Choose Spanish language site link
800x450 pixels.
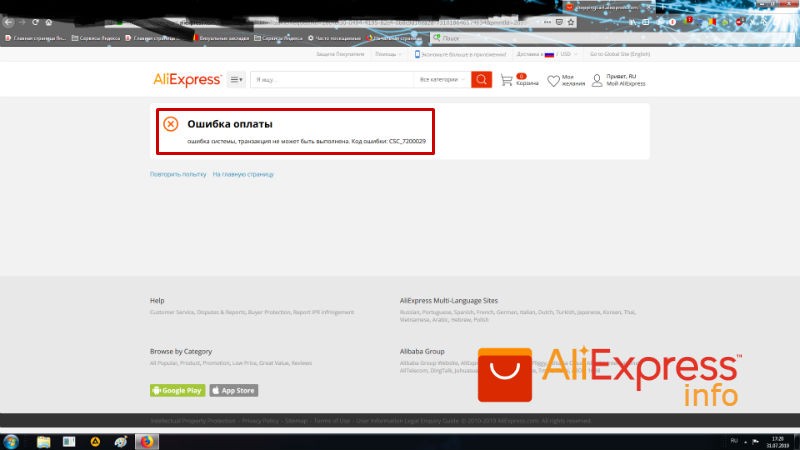(x=463, y=312)
